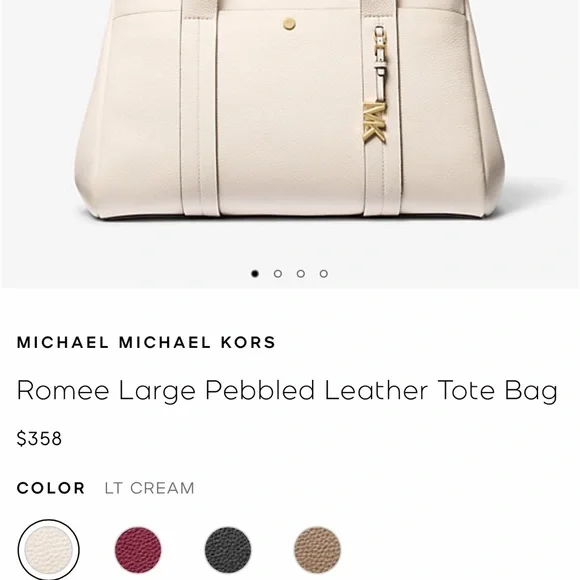Viewport: 580px width, 580px height.
Task: Click the gold snap button on bag
Action: pyautogui.click(x=289, y=24)
